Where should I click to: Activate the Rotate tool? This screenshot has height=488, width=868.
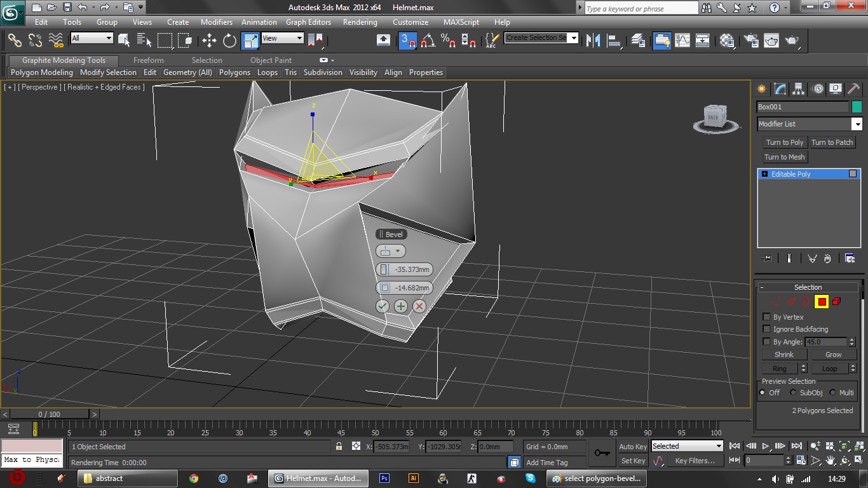click(x=229, y=41)
